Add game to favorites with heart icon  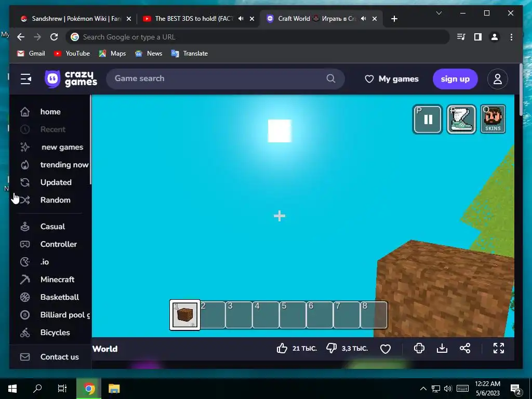tap(385, 349)
